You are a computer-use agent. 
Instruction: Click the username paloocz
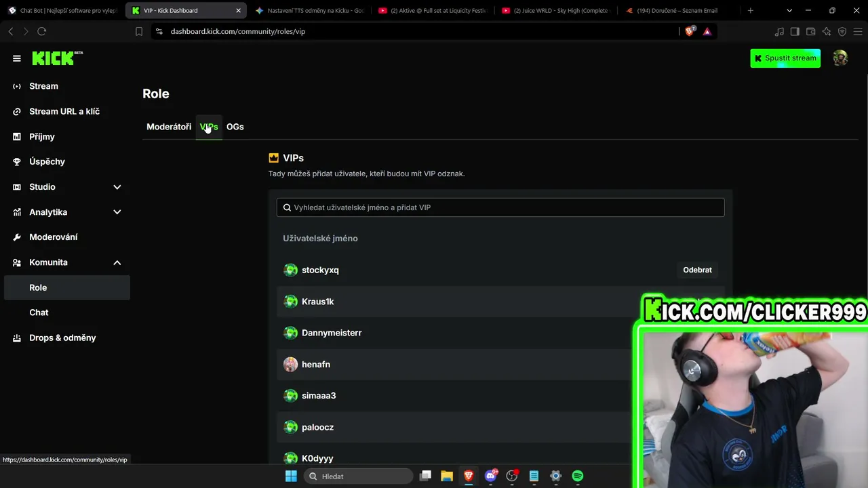(x=317, y=427)
